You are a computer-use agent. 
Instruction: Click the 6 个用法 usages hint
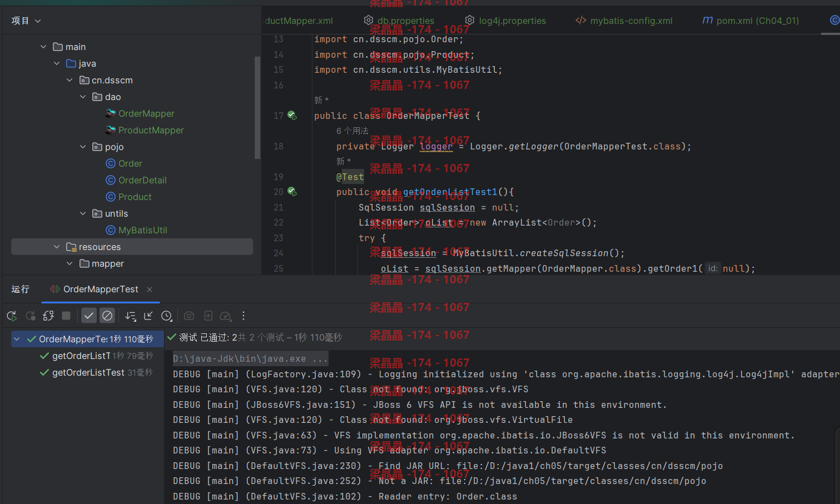click(352, 131)
